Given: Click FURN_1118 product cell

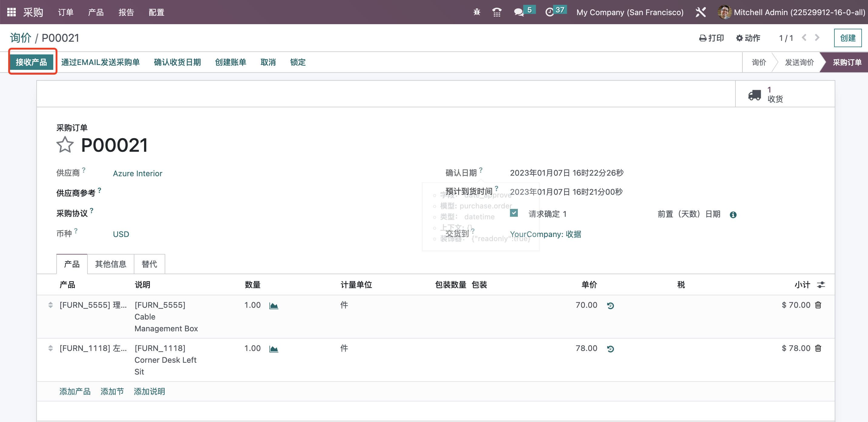Looking at the screenshot, I should click(93, 348).
